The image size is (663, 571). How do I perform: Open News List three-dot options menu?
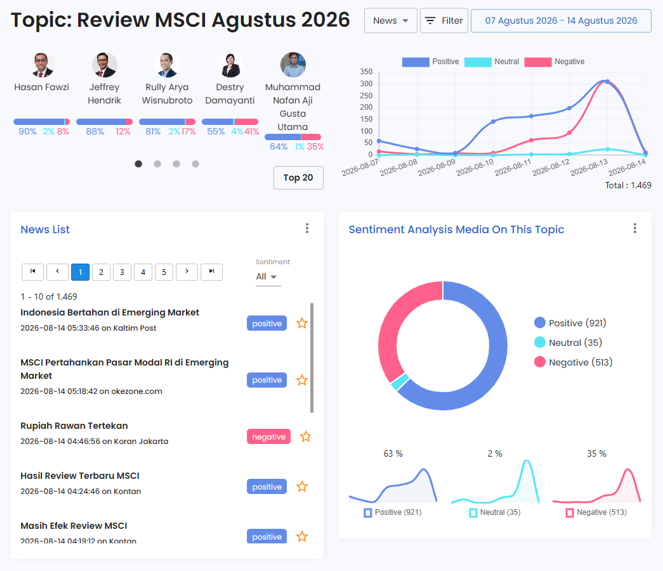tap(307, 228)
